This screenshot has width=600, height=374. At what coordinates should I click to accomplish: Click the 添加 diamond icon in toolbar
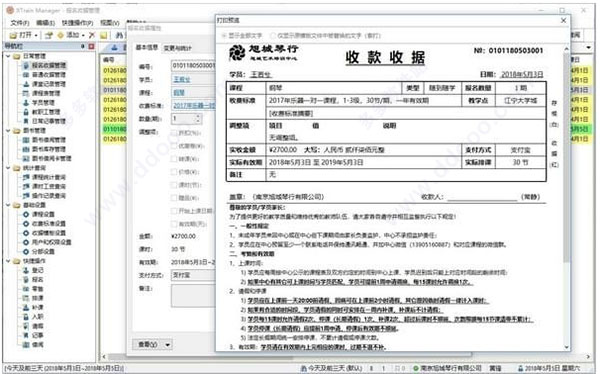pyautogui.click(x=60, y=35)
